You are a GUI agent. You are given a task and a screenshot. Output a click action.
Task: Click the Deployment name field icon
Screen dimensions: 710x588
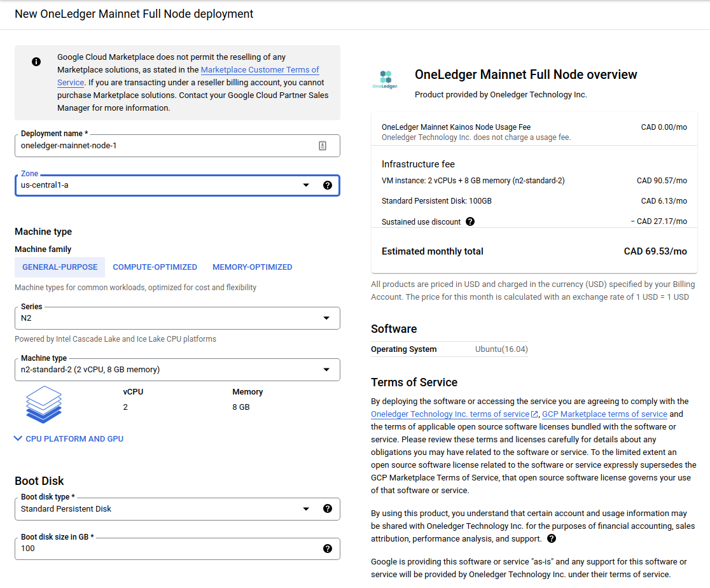[x=323, y=146]
